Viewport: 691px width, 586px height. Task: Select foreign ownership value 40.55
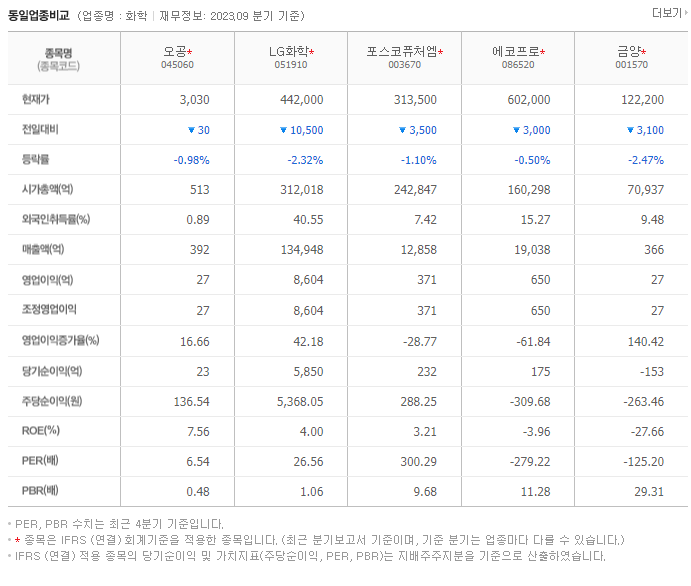pos(308,219)
